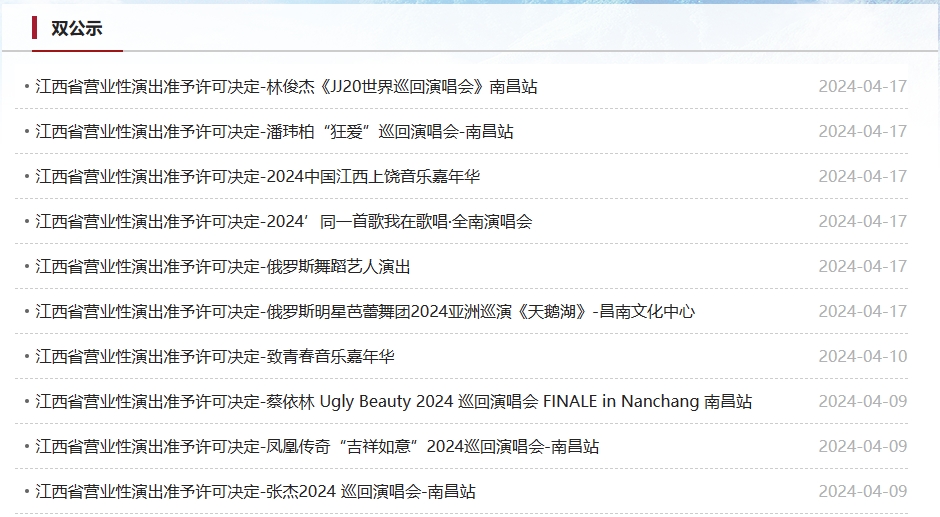Click date 2024-04-10 on 致青春音乐嘉年华 row
This screenshot has height=517, width=940.
point(863,356)
